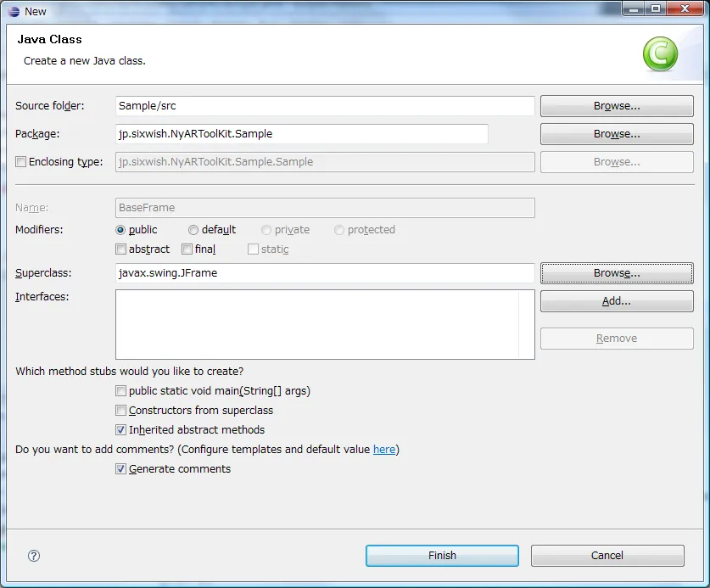
Task: Check the Enclosing type checkbox
Action: (21, 162)
